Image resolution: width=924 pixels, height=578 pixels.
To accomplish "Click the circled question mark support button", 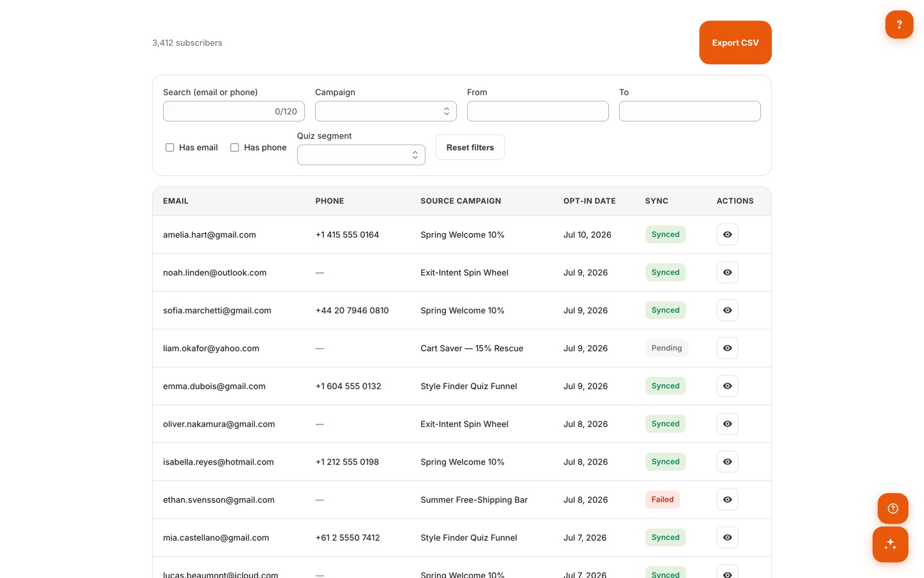I will click(x=893, y=509).
